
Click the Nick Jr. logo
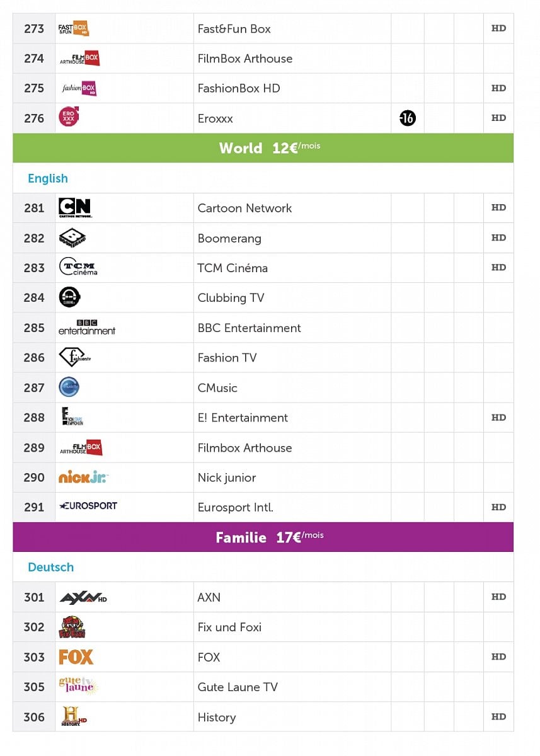click(83, 478)
